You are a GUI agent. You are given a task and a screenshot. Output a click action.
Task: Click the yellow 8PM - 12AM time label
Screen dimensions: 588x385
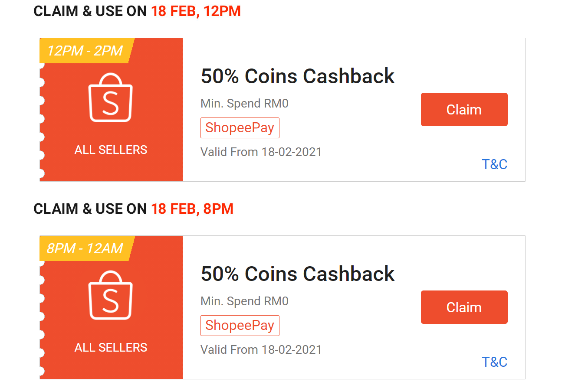pos(85,248)
